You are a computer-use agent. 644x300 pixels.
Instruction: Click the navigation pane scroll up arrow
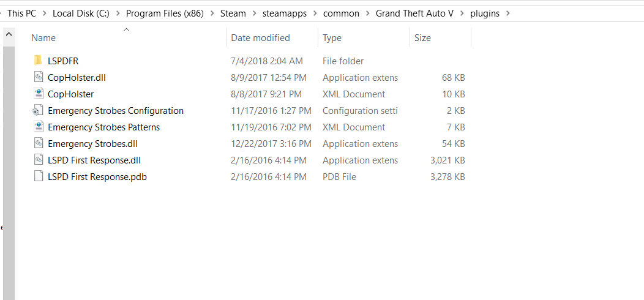pyautogui.click(x=9, y=35)
